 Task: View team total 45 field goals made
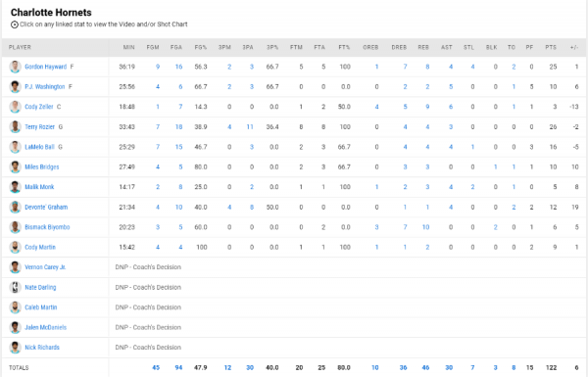pyautogui.click(x=156, y=368)
